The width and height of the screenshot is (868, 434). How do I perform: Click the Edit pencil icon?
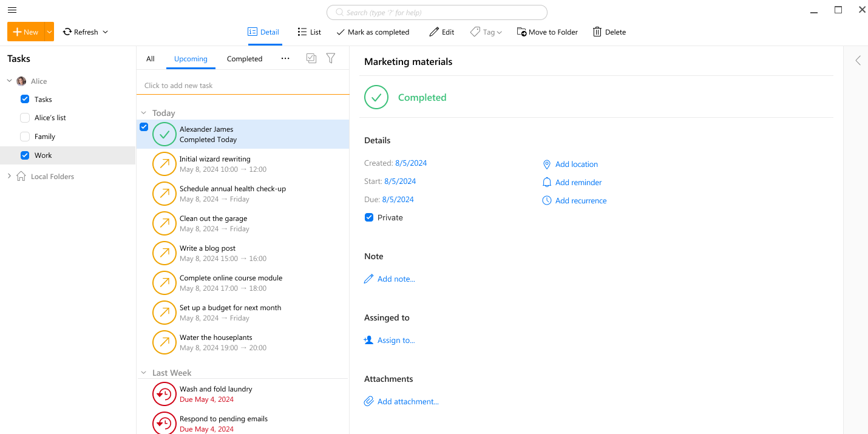point(432,32)
